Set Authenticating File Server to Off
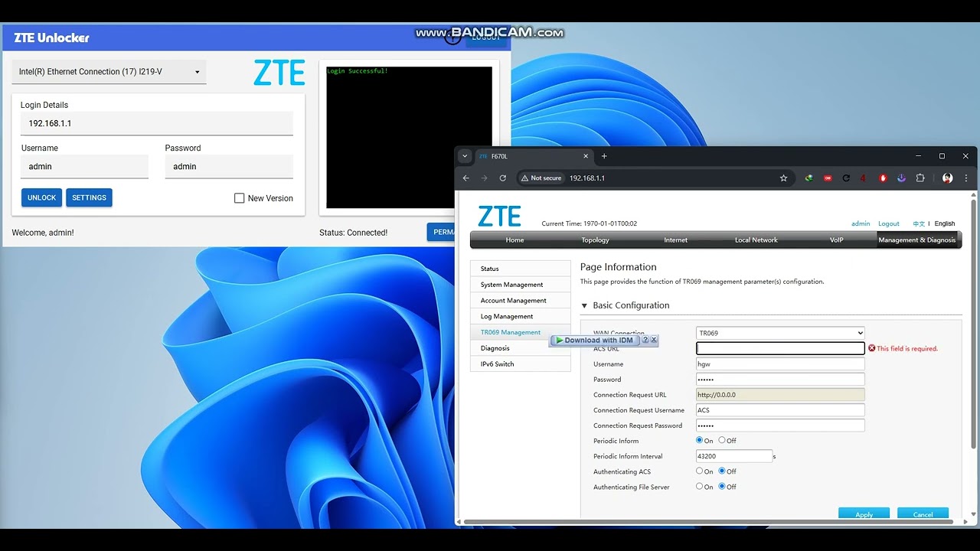Image resolution: width=980 pixels, height=551 pixels. coord(722,486)
